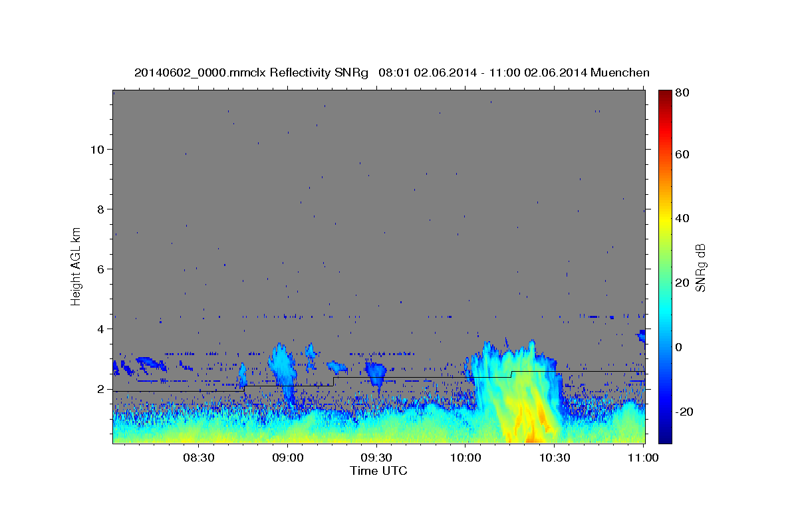The height and width of the screenshot is (532, 798).
Task: Click the height axis label 2
Action: pyautogui.click(x=101, y=389)
